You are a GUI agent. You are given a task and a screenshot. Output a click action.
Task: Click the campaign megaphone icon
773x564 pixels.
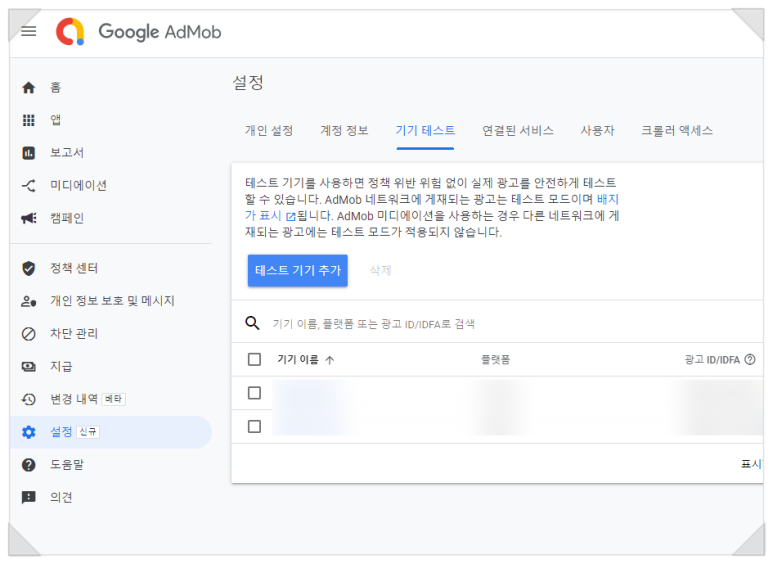[x=29, y=218]
